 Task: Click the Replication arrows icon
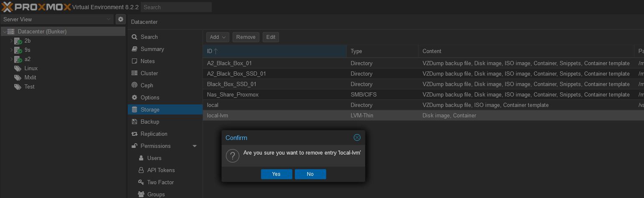click(x=134, y=134)
